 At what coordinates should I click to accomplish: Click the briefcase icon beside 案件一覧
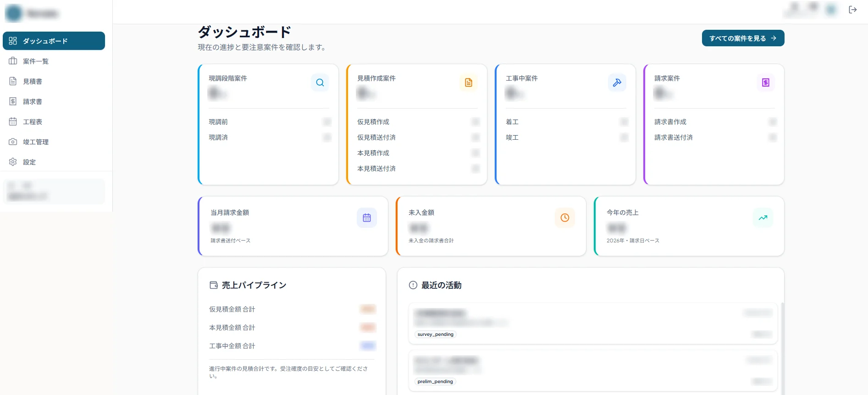pyautogui.click(x=13, y=61)
